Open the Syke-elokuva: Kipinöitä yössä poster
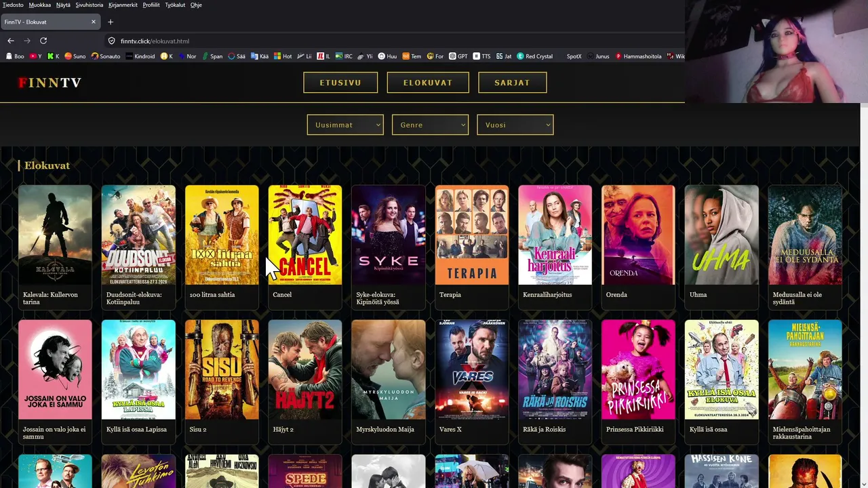Image resolution: width=868 pixels, height=488 pixels. (x=389, y=235)
